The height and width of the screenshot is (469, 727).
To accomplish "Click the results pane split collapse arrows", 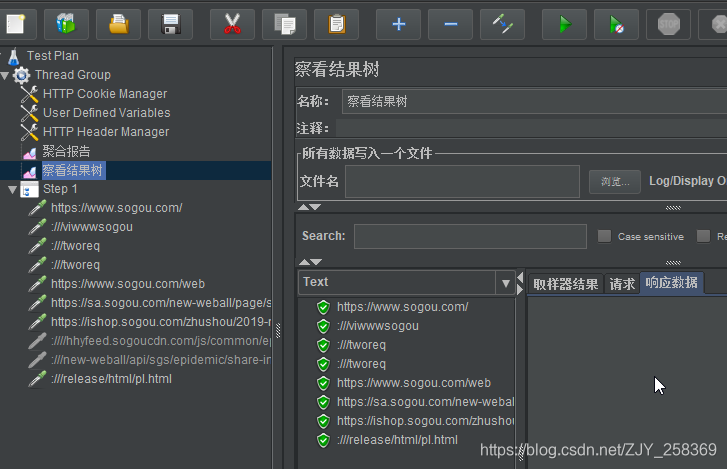I will coord(520,284).
